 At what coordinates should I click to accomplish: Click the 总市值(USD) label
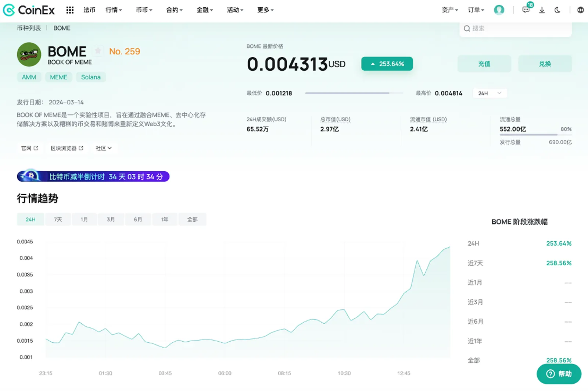point(335,119)
